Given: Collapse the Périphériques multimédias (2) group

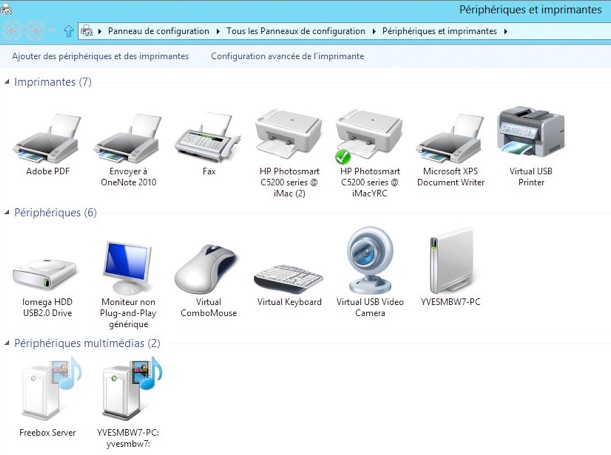Looking at the screenshot, I should (8, 344).
